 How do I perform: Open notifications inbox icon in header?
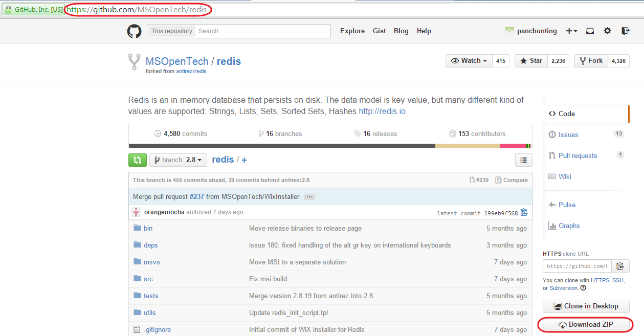(590, 31)
